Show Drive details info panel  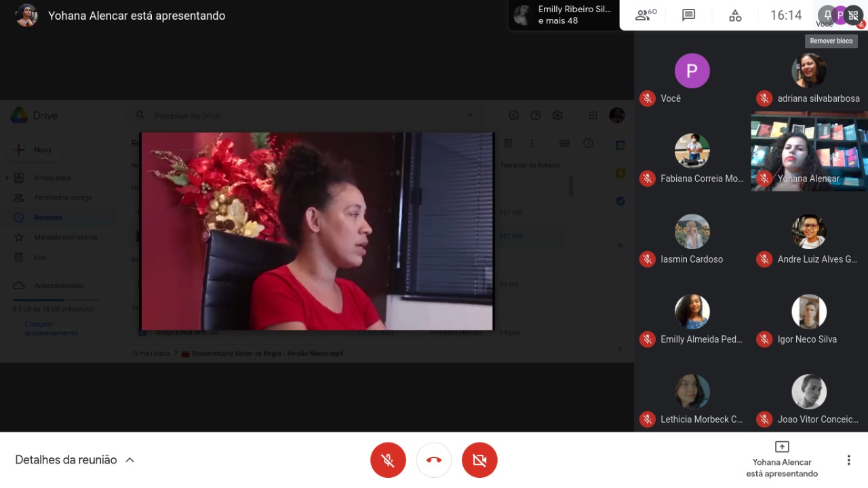coord(588,143)
